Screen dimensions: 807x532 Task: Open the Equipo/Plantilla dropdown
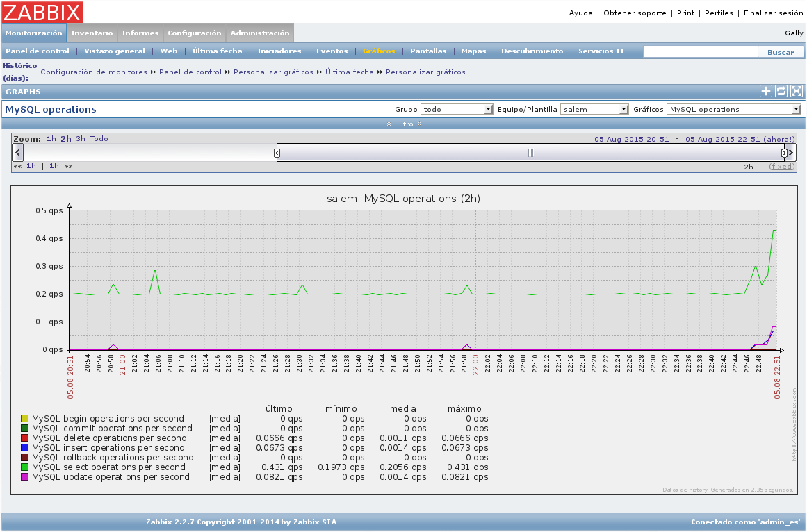coord(594,109)
